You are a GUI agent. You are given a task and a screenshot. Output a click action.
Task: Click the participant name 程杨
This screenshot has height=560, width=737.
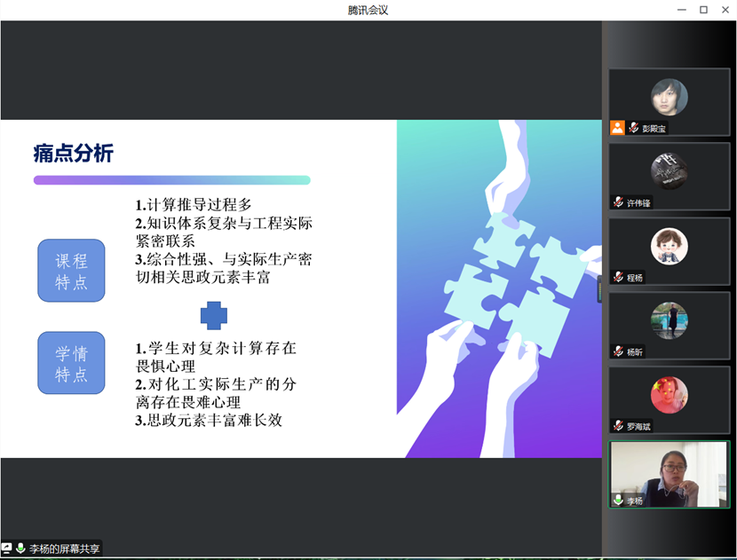635,278
